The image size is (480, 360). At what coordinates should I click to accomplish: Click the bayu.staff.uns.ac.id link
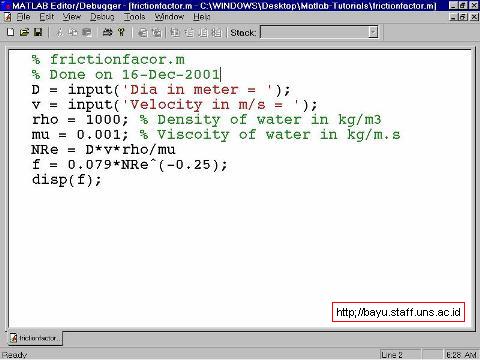pyautogui.click(x=398, y=312)
